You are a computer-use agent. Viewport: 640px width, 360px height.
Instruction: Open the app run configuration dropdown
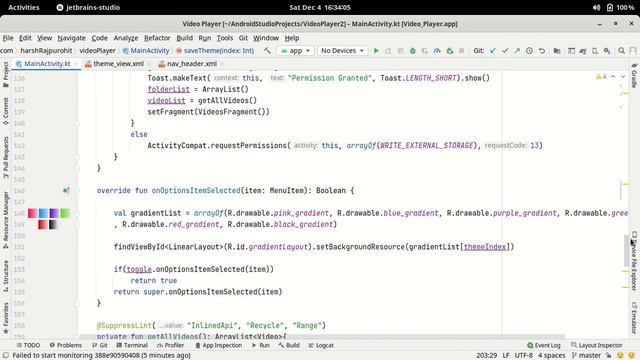tap(295, 51)
